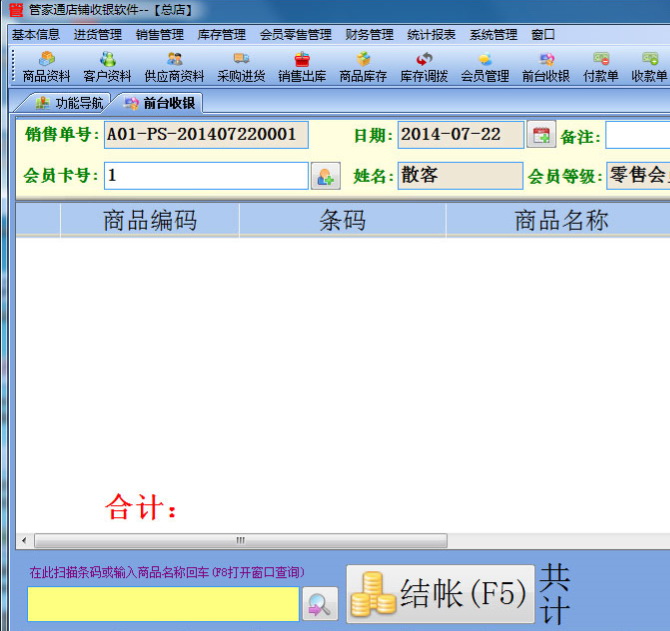Open 销售出库 toolbar icon
The image size is (670, 631).
point(302,67)
